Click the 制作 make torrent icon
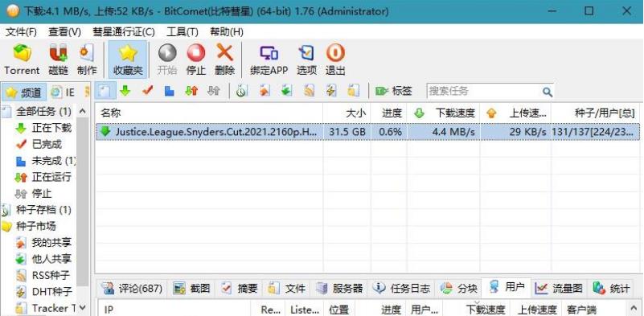 pos(87,60)
